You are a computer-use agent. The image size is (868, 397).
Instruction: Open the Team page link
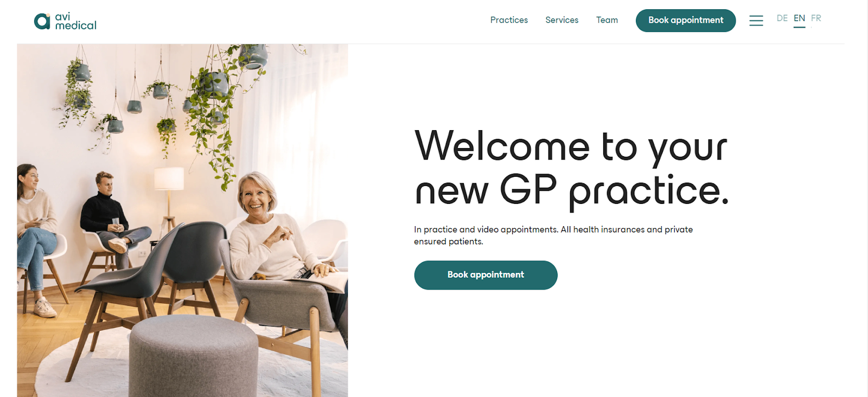(x=607, y=20)
